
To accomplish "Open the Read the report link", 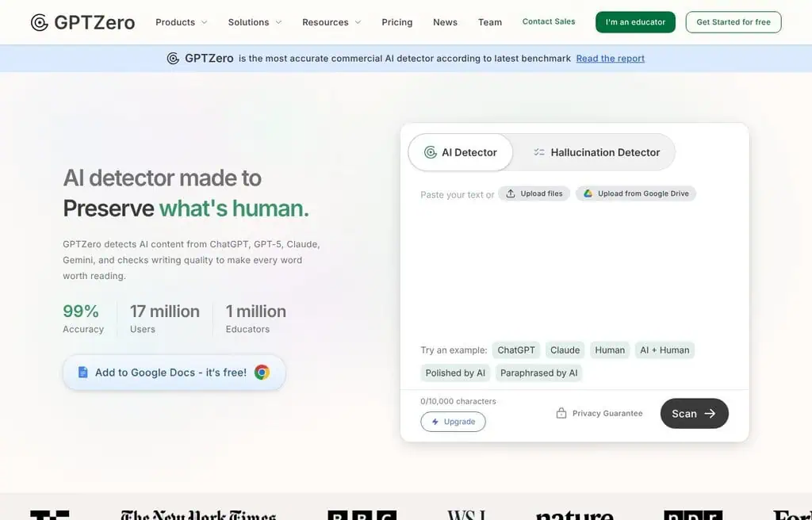I will tap(610, 59).
